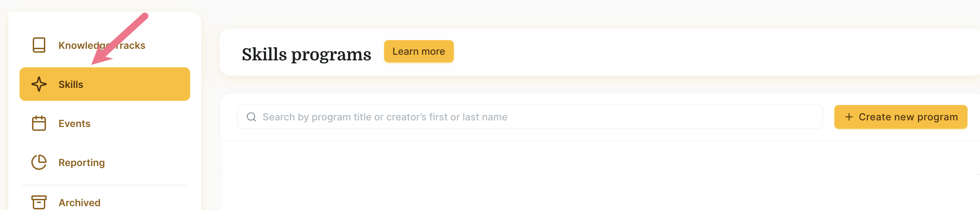Click the Skills programs page heading
This screenshot has height=210, width=980.
coord(306,53)
